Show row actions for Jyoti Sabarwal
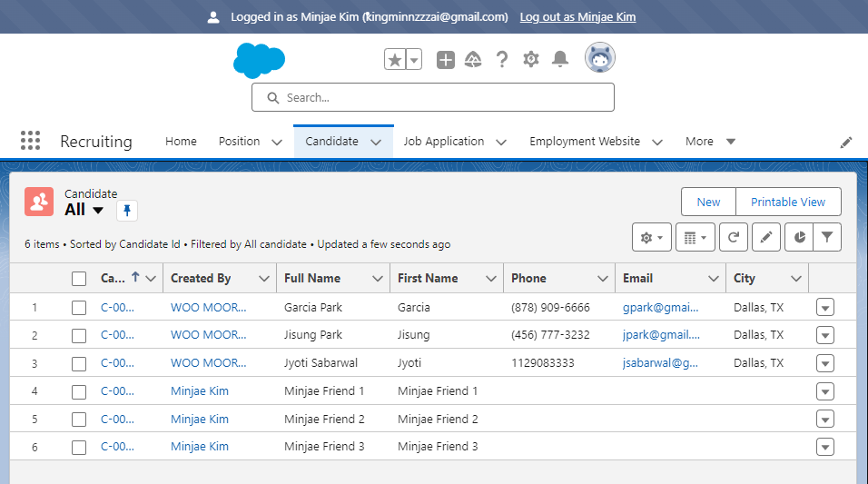The height and width of the screenshot is (484, 868). click(824, 363)
